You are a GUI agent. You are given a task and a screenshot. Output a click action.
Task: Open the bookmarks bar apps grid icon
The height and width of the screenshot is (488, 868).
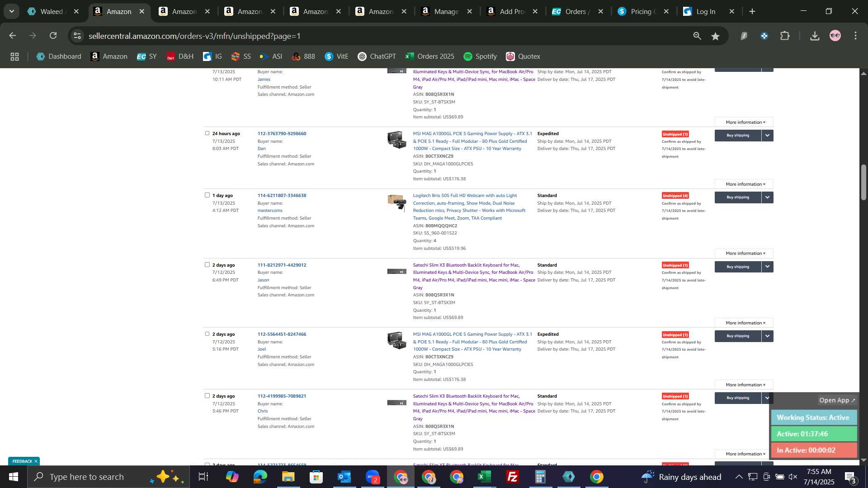pos(14,56)
